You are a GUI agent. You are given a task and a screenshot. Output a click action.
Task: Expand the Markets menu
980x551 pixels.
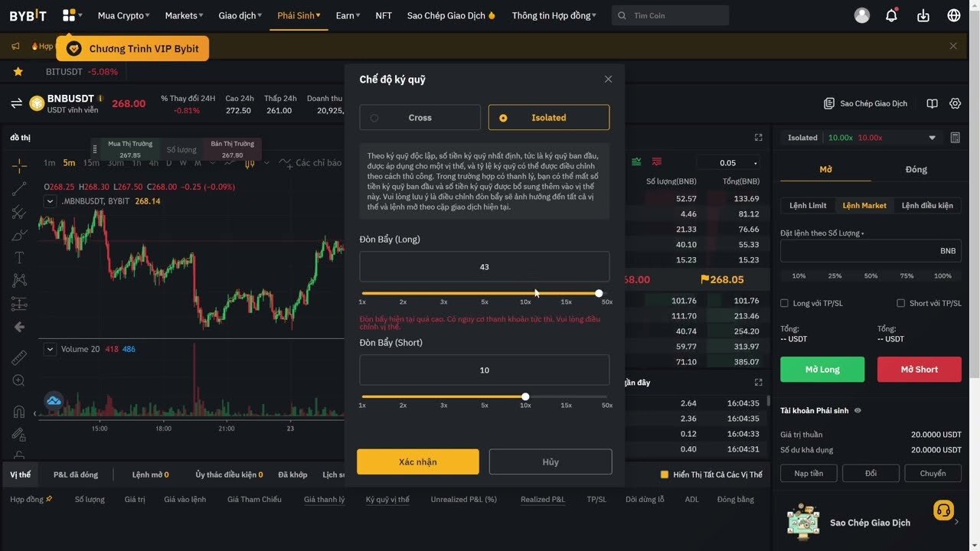tap(184, 15)
